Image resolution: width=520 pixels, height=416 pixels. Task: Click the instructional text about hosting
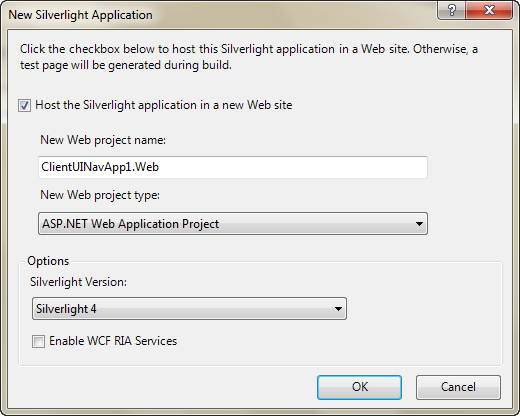249,57
